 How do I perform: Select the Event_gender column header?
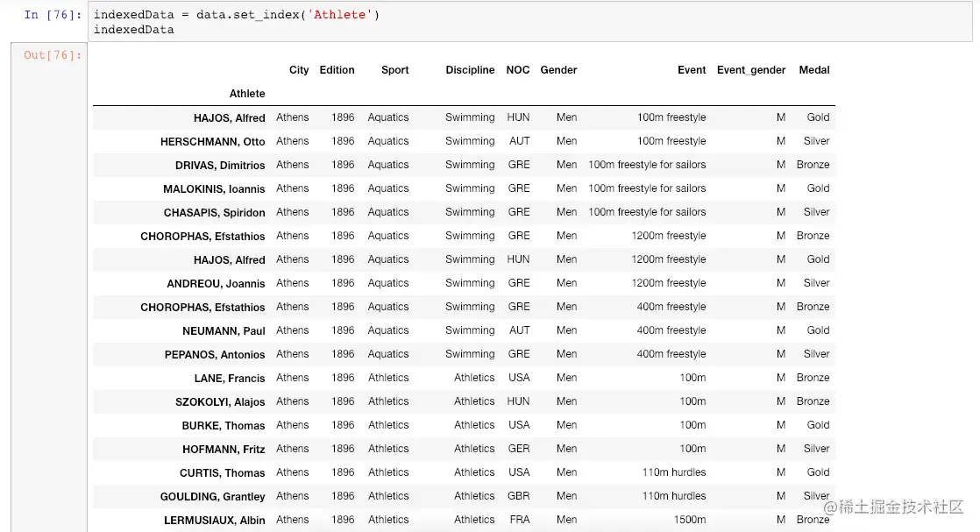(751, 70)
